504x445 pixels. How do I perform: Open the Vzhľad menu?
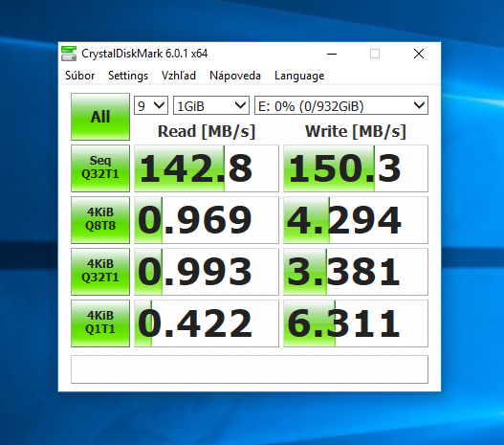tap(179, 76)
